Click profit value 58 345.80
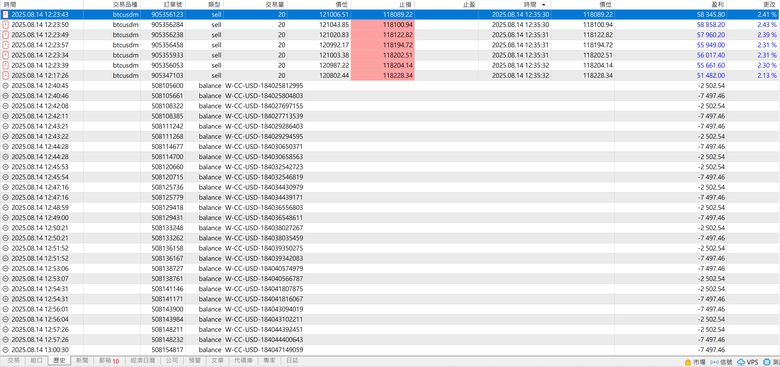 [711, 14]
